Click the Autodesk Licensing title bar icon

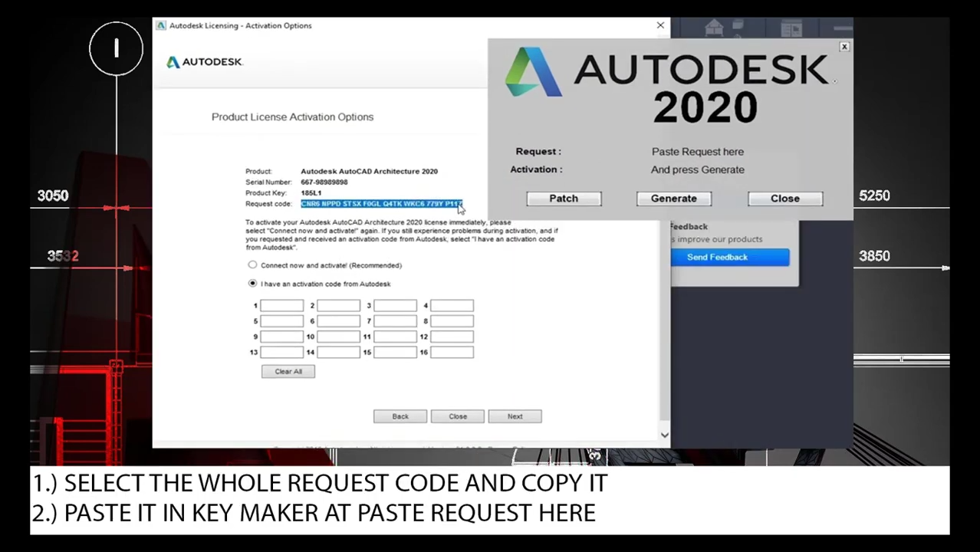161,25
